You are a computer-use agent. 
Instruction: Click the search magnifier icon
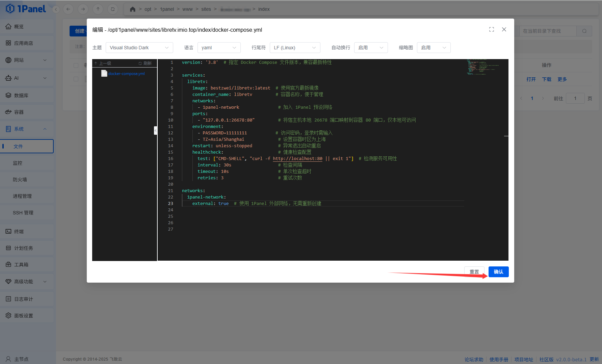[584, 31]
